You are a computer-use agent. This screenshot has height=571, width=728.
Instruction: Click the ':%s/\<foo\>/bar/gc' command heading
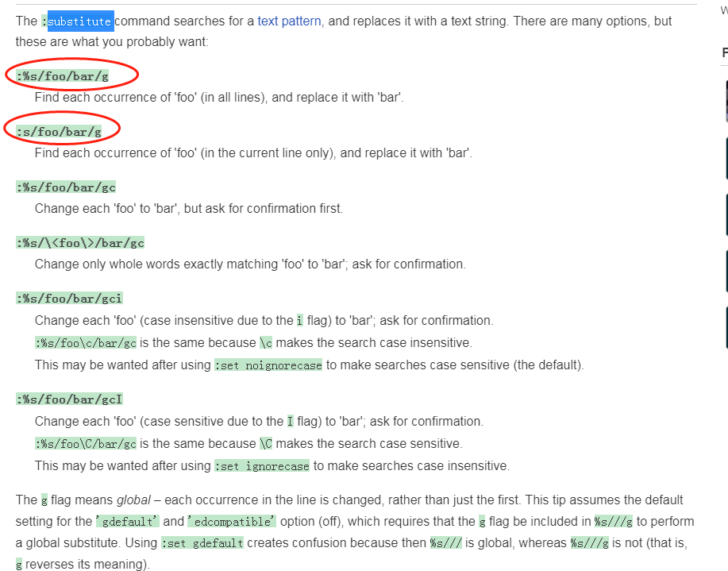pos(80,242)
